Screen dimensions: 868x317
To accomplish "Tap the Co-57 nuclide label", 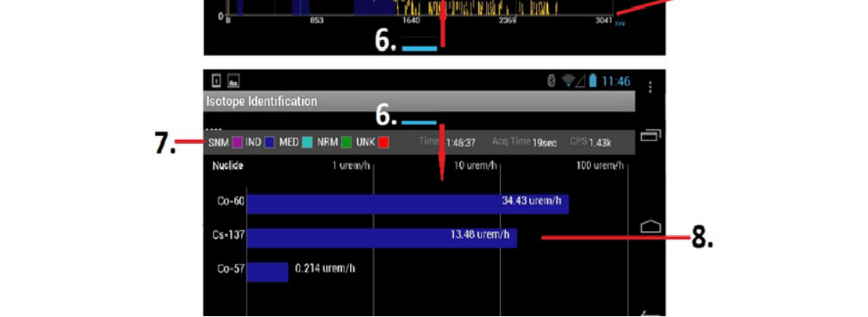I will [231, 269].
